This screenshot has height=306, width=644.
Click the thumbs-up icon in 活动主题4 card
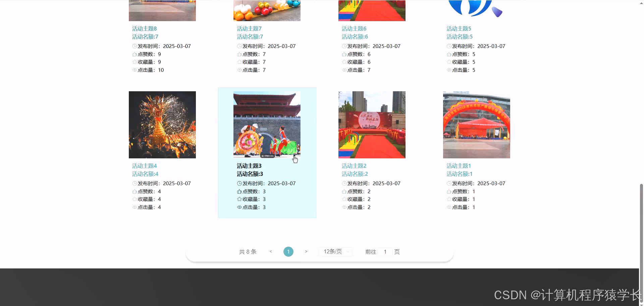(x=135, y=192)
